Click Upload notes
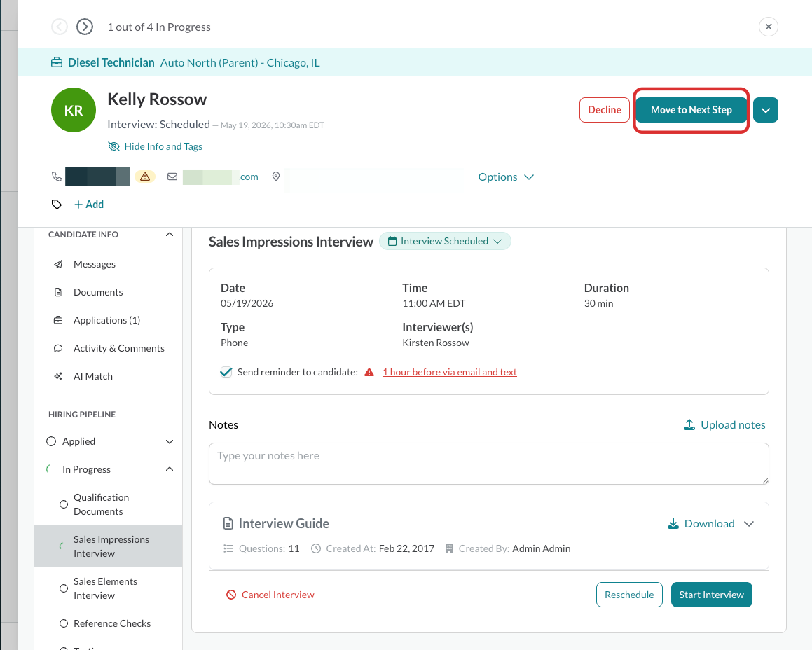This screenshot has height=650, width=812. [724, 424]
